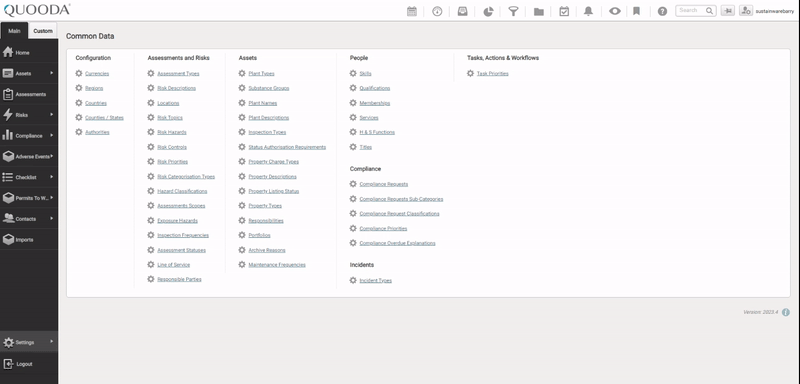Expand the Settings sidebar submenu arrow

(52, 342)
